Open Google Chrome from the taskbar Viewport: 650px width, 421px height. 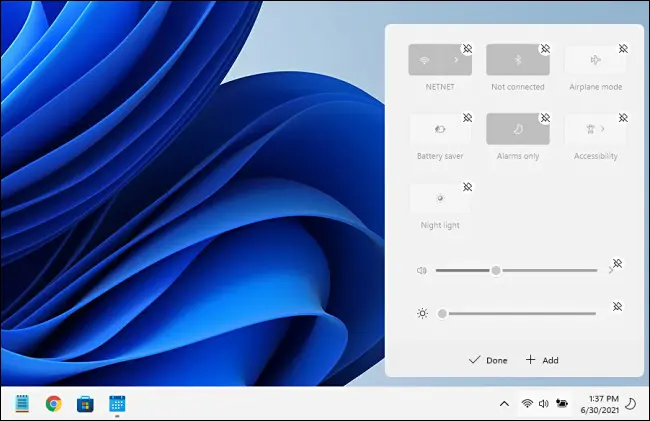point(54,404)
